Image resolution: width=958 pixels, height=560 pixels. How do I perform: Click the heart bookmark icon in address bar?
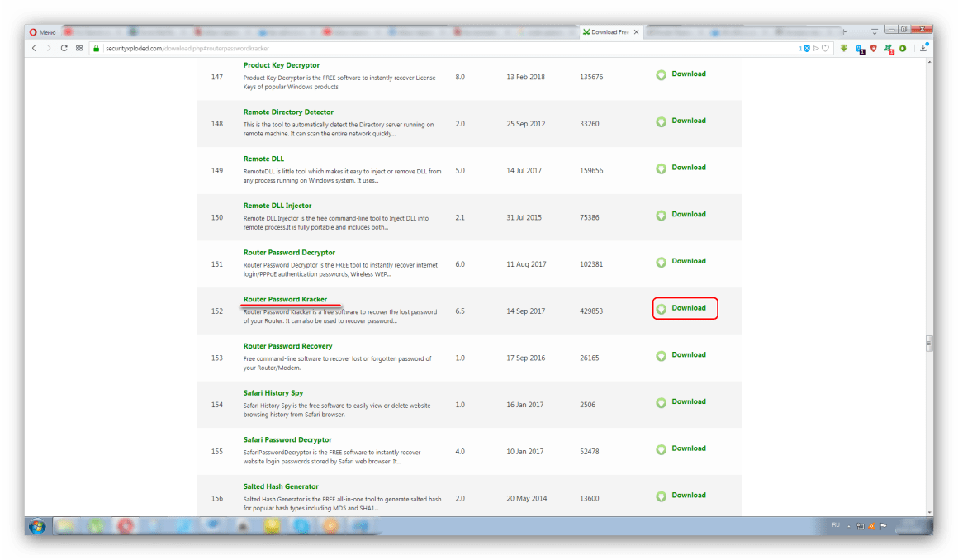[825, 48]
